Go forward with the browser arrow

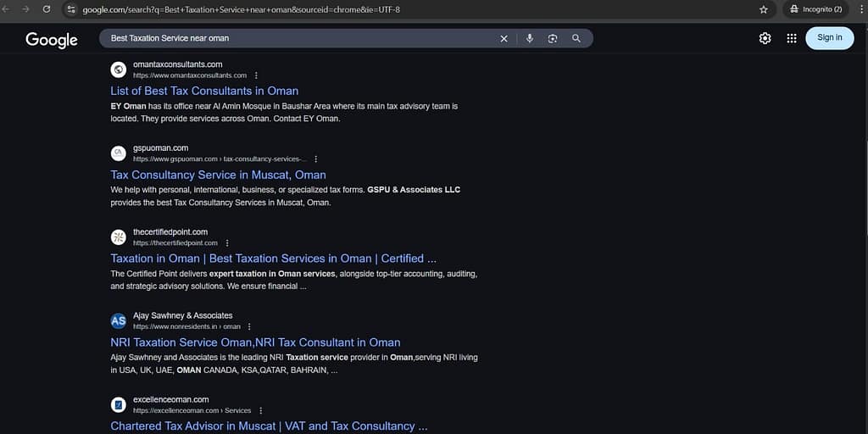point(25,8)
